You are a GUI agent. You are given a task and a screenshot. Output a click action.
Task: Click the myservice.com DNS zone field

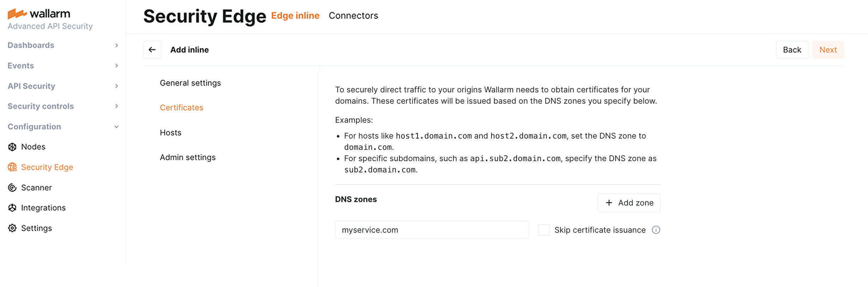[x=432, y=230]
